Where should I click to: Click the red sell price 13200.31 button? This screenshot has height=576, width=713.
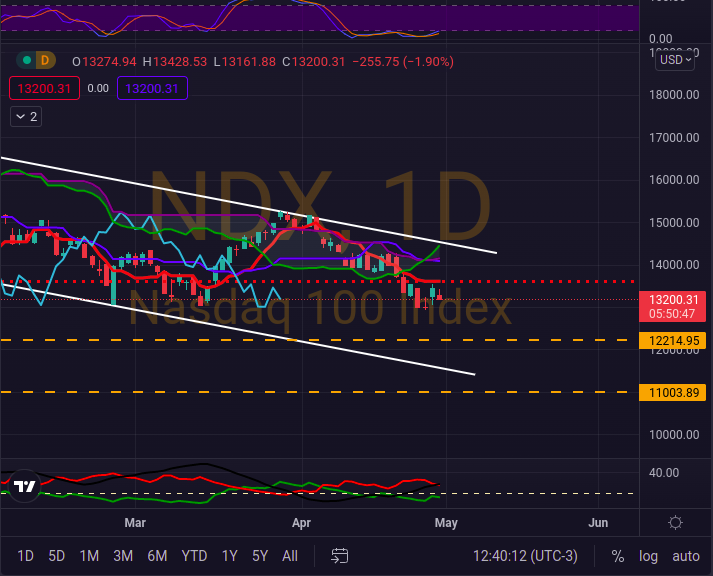point(43,88)
